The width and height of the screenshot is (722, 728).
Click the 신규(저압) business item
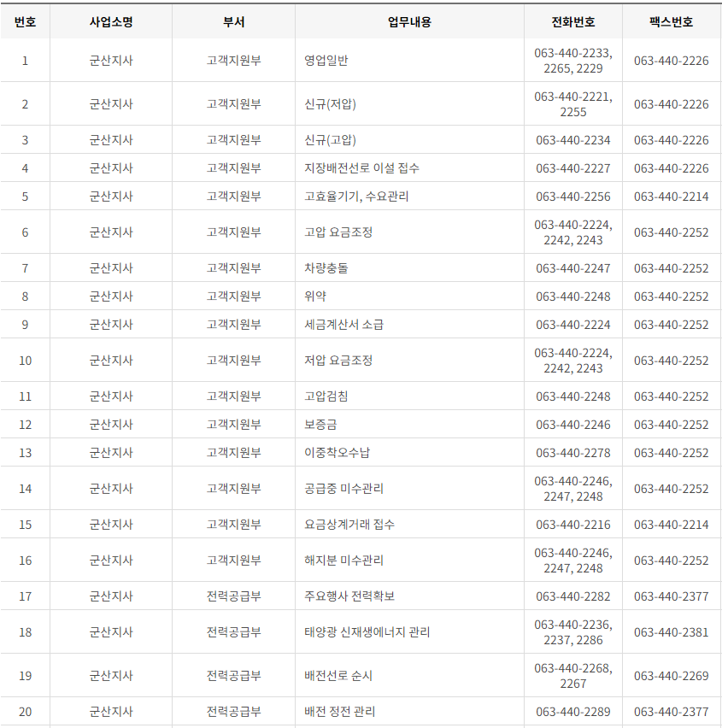point(329,103)
